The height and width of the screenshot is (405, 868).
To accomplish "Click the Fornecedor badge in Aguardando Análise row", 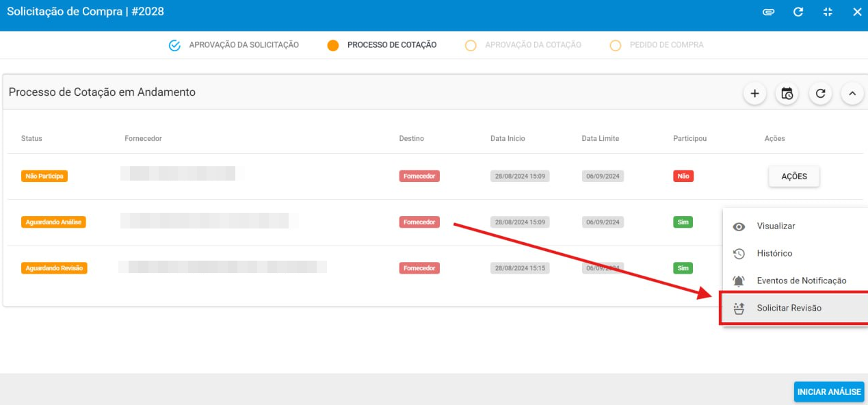I will click(419, 222).
